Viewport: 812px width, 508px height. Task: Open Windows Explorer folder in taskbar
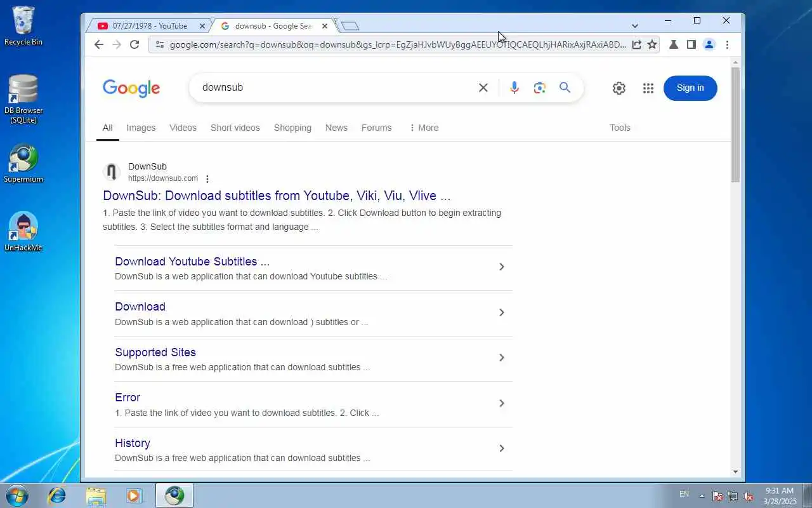96,495
